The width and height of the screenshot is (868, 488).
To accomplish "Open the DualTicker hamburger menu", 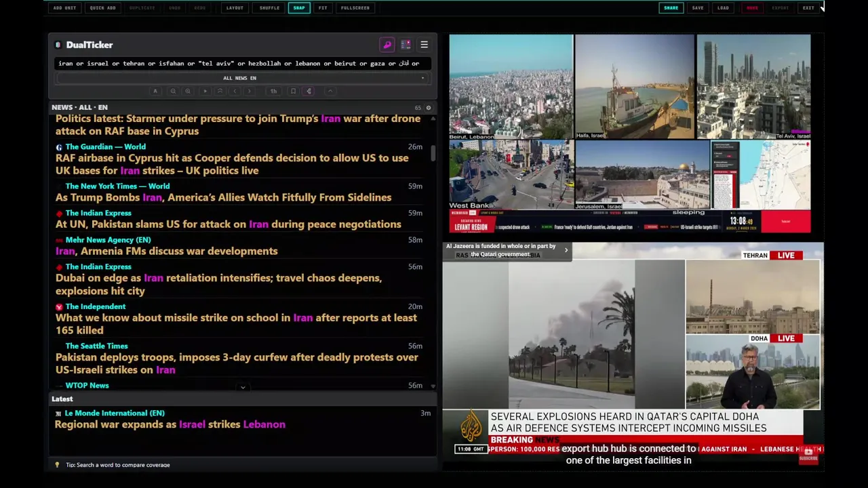I will (x=424, y=45).
